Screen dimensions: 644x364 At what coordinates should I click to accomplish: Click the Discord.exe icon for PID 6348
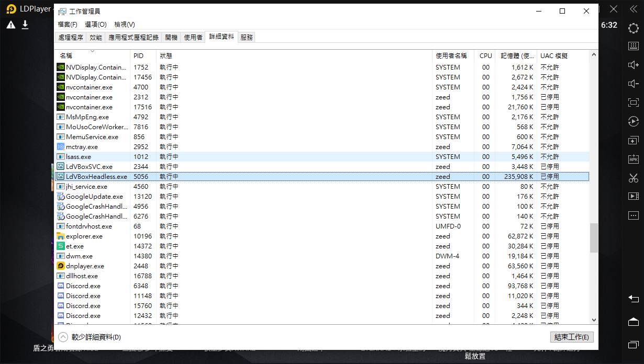pos(61,286)
